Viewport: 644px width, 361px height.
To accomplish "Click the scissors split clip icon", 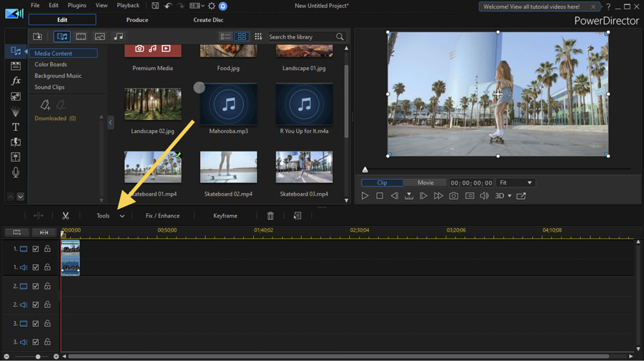I will point(66,216).
